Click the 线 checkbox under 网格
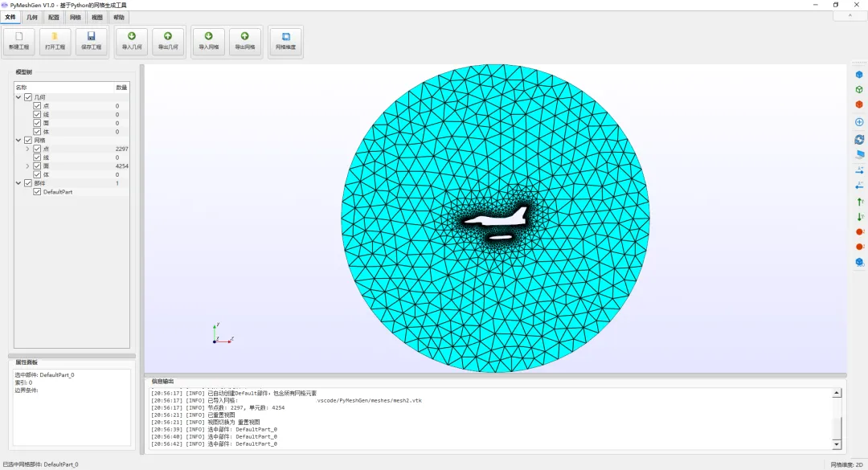Viewport: 868px width, 470px height. coord(37,157)
